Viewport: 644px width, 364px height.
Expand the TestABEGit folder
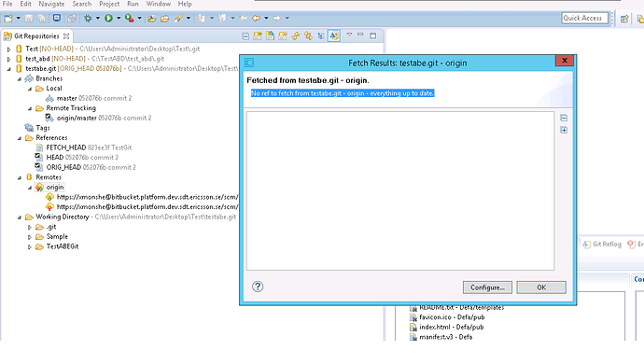click(30, 247)
